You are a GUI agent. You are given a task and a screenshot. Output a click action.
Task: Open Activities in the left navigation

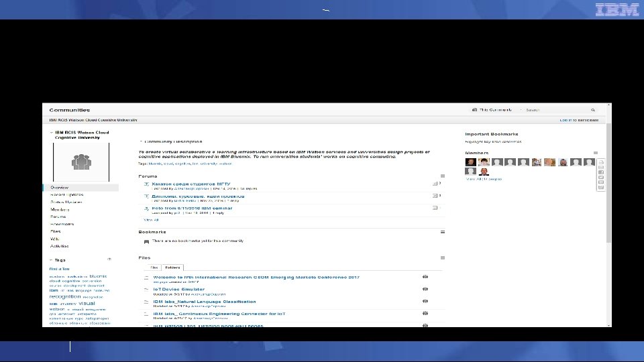click(59, 246)
